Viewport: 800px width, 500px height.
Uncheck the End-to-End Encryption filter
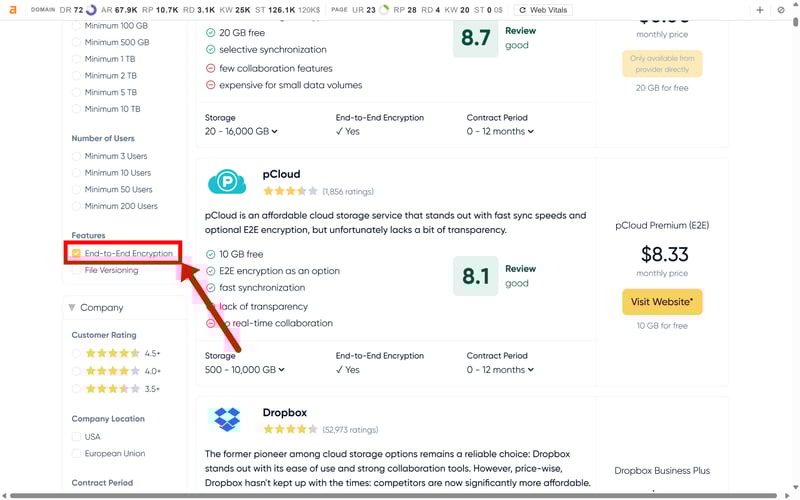point(77,254)
